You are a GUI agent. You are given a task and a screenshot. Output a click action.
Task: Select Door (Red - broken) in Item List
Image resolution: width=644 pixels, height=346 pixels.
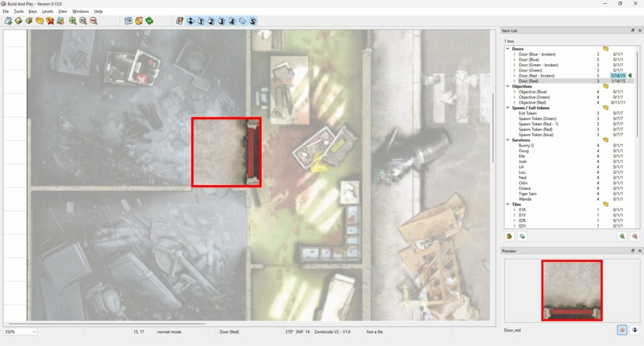click(x=536, y=75)
